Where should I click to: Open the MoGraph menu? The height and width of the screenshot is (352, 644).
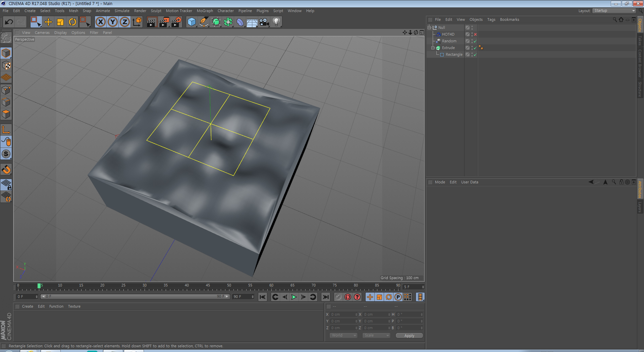point(205,11)
